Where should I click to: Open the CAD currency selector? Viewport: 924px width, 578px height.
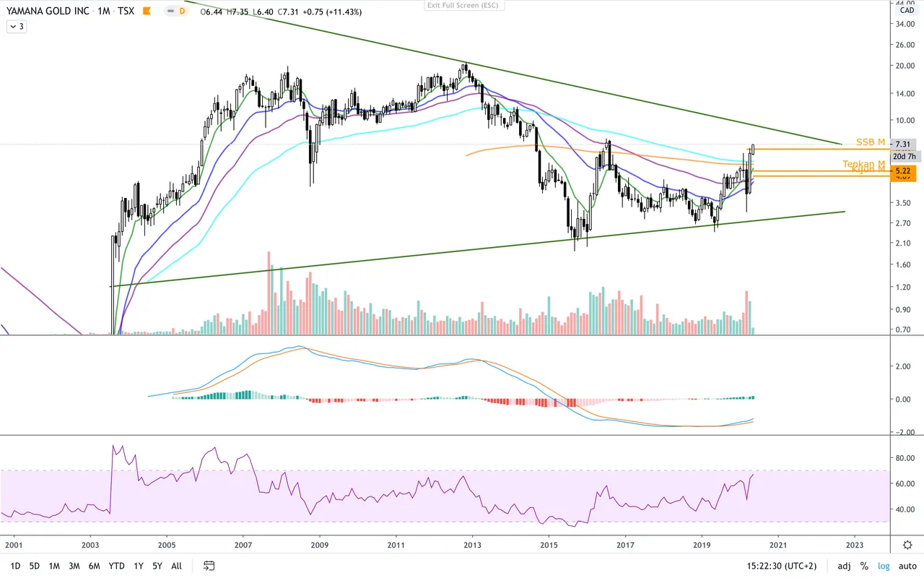tap(907, 10)
